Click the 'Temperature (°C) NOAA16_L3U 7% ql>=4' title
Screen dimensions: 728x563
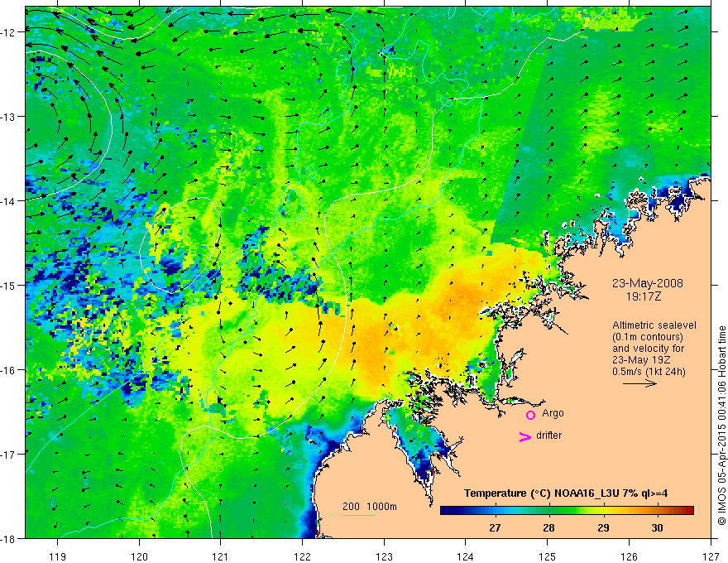click(566, 493)
